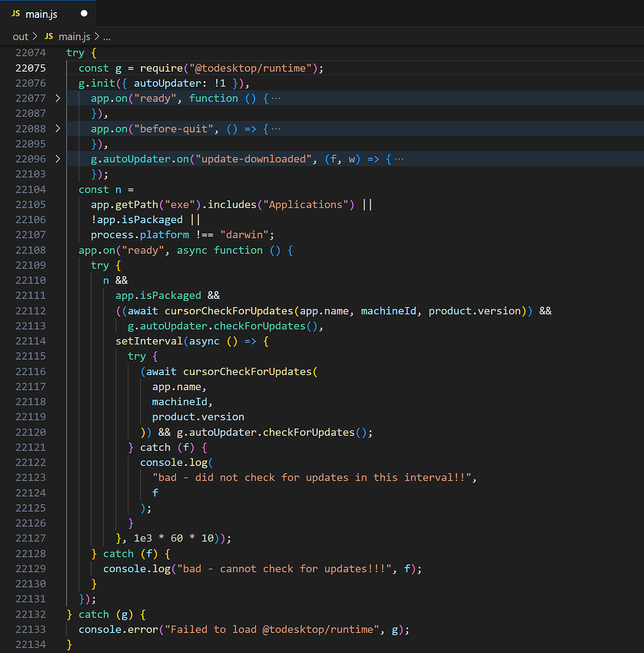The width and height of the screenshot is (644, 653).
Task: Click "catch (g)" on line 22132
Action: click(x=106, y=614)
